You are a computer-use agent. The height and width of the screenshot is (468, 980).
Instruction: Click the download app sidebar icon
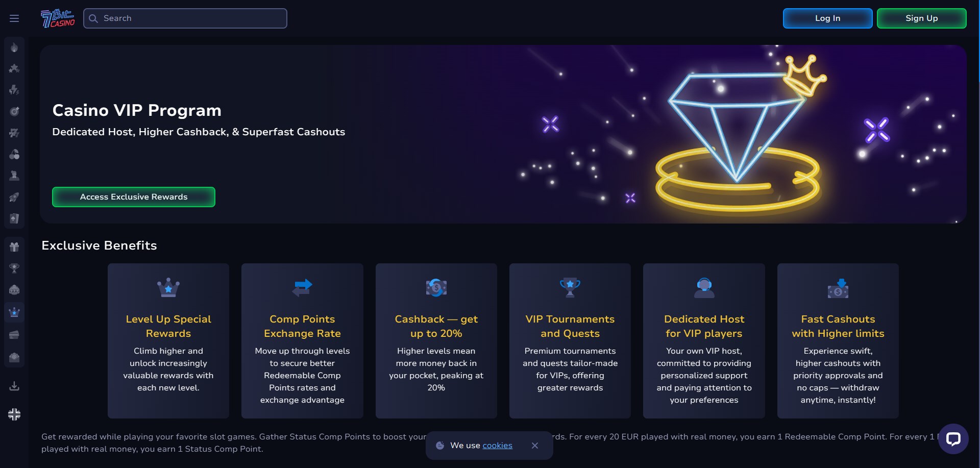point(14,386)
